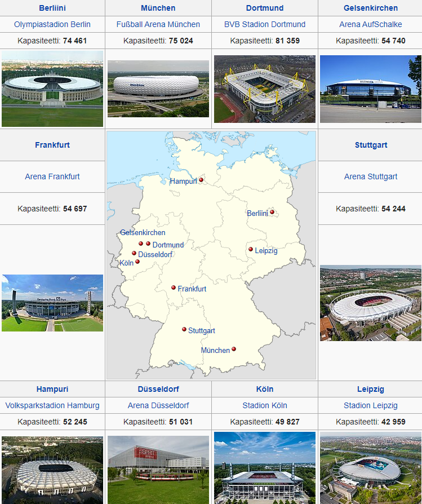
Task: View the Arena Frankfurt stadium photo
Action: tap(52, 303)
